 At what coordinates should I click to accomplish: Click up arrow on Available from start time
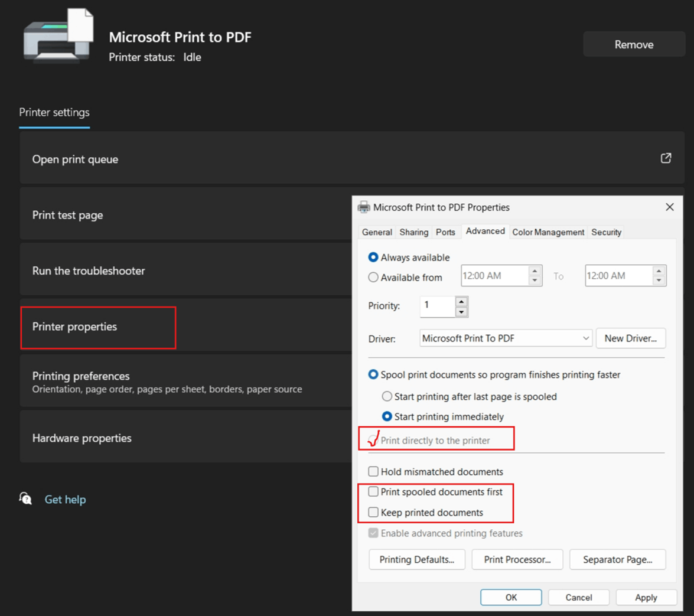(x=535, y=271)
